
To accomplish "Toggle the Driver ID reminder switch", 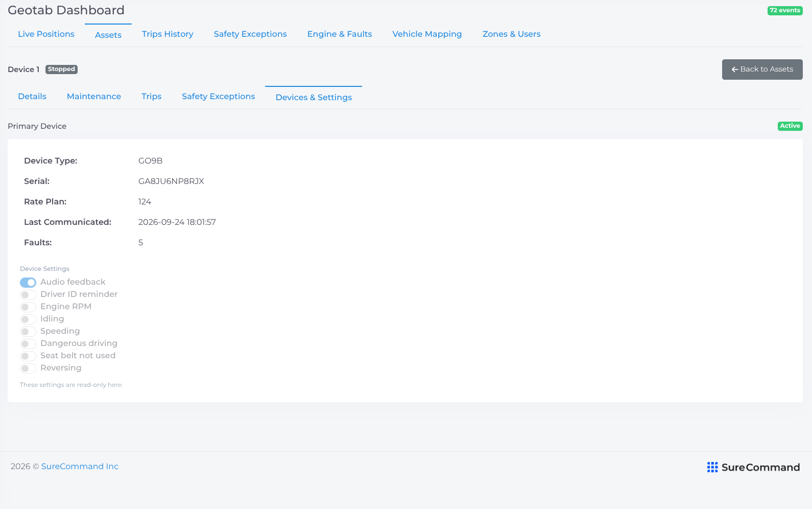I will click(28, 295).
